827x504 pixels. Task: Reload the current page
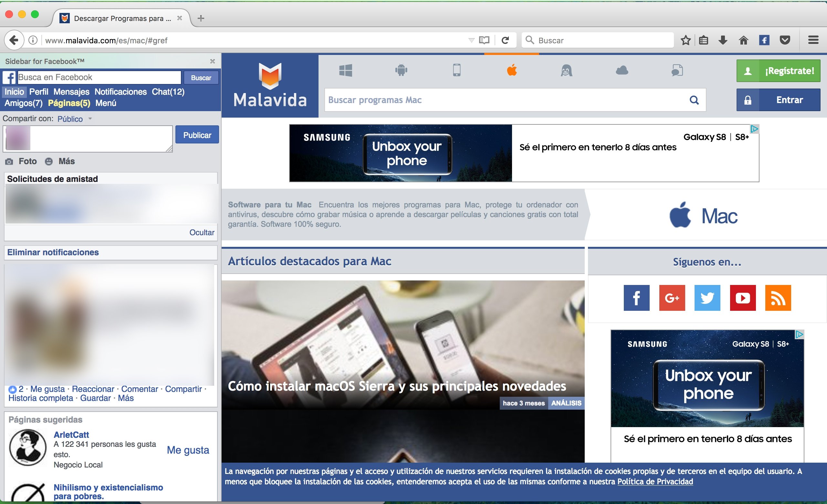pyautogui.click(x=505, y=40)
